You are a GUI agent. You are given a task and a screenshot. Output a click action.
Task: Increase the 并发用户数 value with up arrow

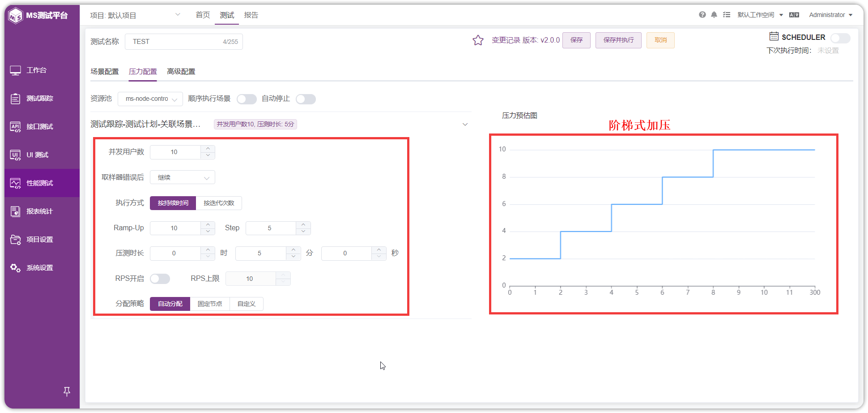(208, 149)
